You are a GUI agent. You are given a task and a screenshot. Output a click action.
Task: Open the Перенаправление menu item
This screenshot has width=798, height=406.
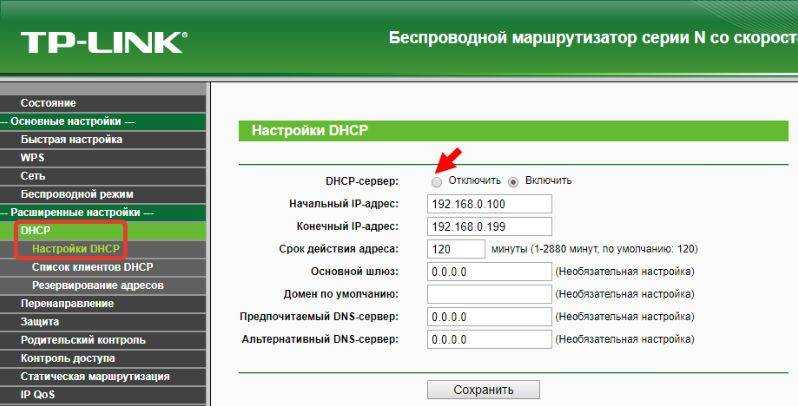coord(103,304)
